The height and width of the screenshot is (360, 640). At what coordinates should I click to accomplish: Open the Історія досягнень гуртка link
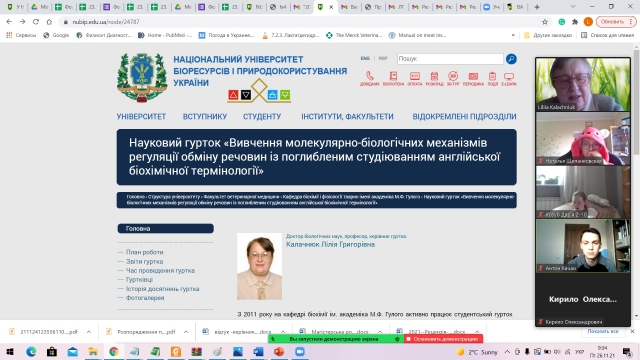point(162,289)
